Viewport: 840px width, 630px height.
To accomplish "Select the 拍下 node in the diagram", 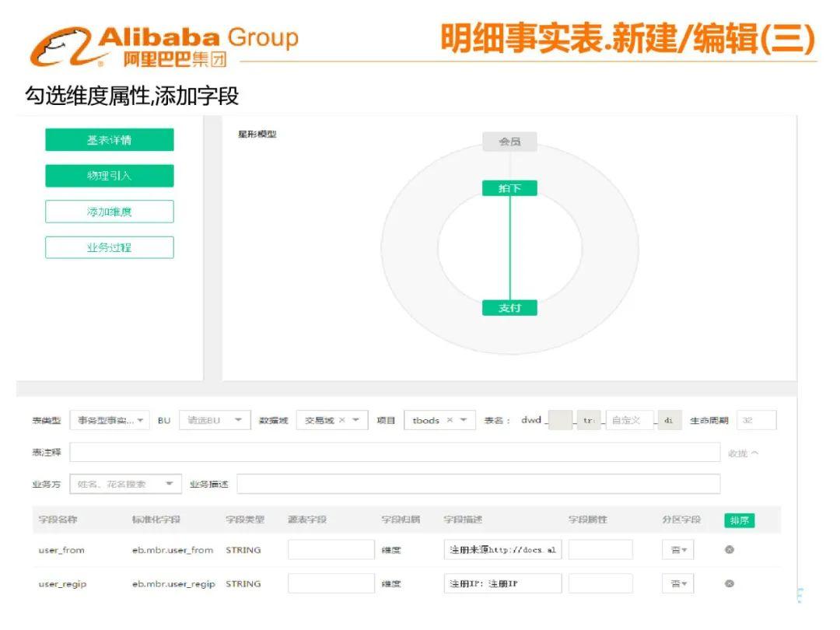I will point(509,188).
